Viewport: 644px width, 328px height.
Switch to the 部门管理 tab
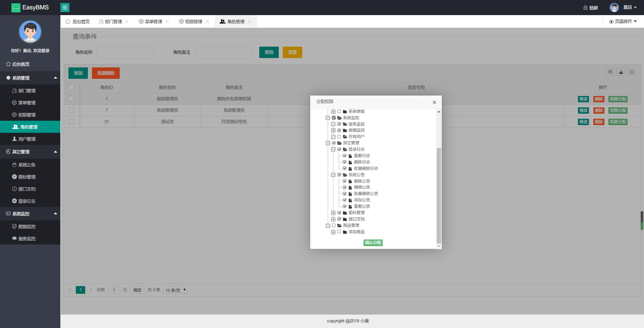coord(111,21)
